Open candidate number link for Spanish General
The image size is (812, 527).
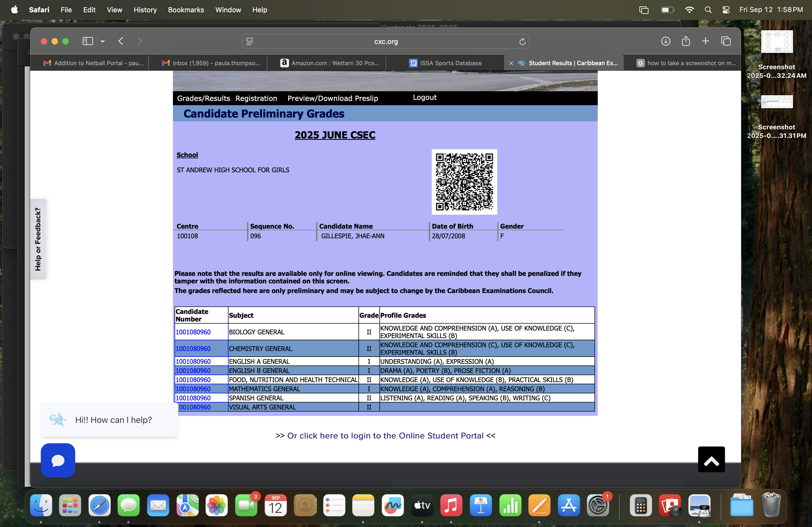coord(193,398)
